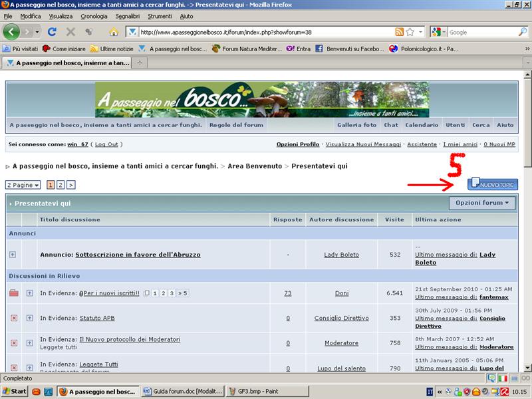Click the red folder icon beside 'Per i nuovi iscritti'

(14, 293)
